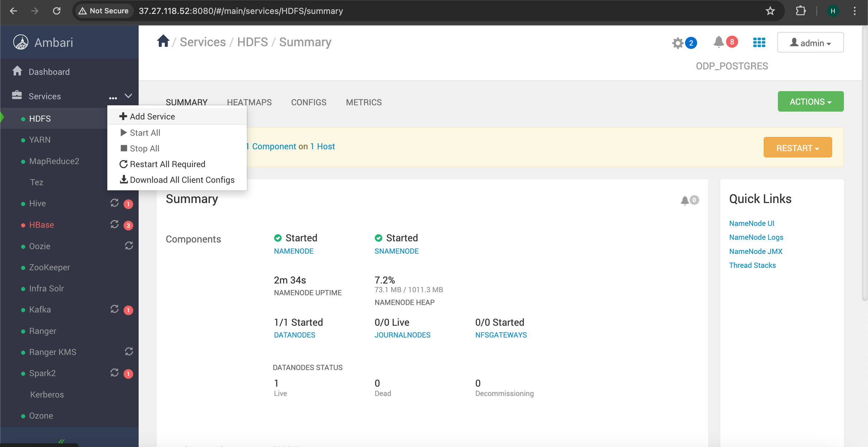Open browser extensions puzzle icon
Image resolution: width=868 pixels, height=447 pixels.
point(801,11)
